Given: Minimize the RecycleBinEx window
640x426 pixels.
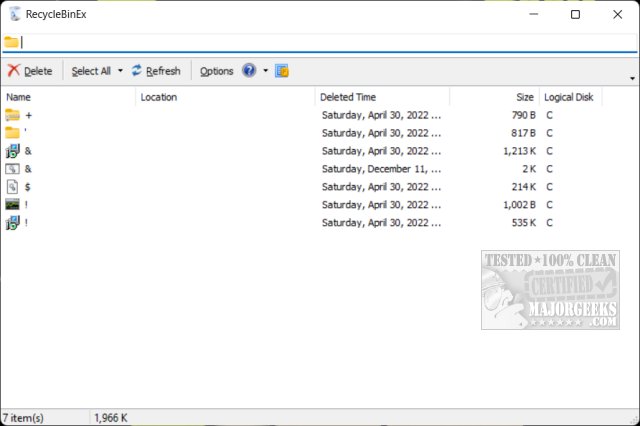Looking at the screenshot, I should tap(533, 15).
